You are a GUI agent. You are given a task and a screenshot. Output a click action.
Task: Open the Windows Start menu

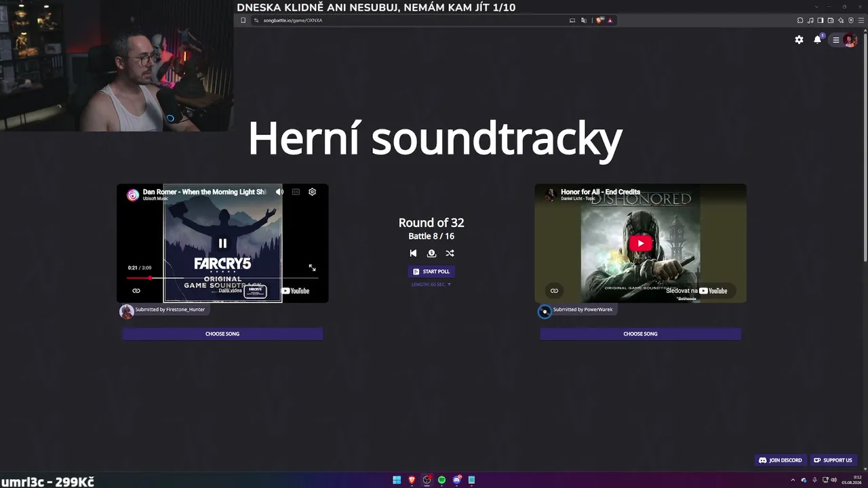[x=397, y=480]
